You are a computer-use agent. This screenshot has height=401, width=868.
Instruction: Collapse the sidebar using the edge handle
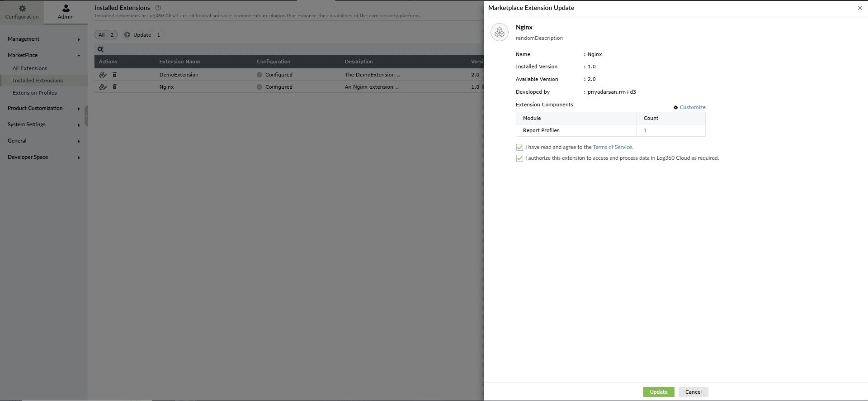(x=86, y=116)
